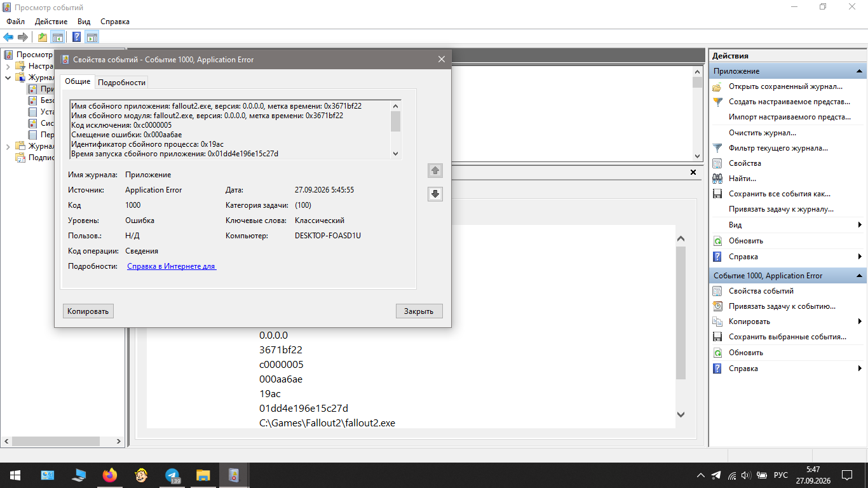Image resolution: width=868 pixels, height=488 pixels.
Task: Open Telegram from the taskbar
Action: (x=172, y=475)
